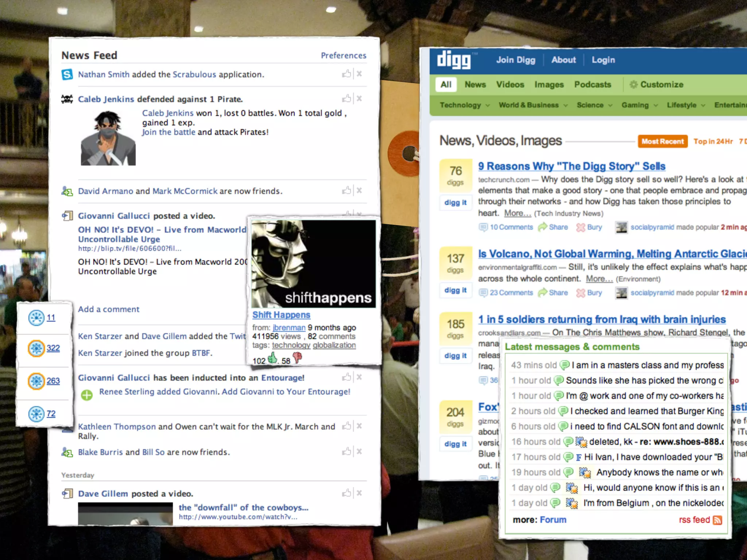Click the 322 count badge link
Screen dimensions: 747x560
53,348
